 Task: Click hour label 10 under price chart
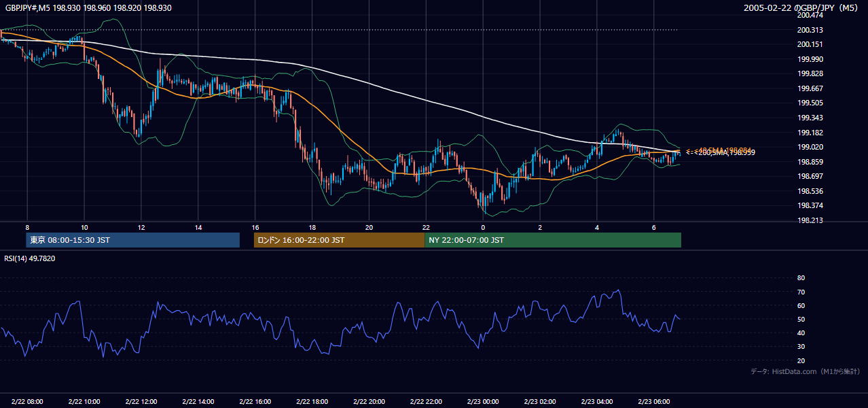84,227
